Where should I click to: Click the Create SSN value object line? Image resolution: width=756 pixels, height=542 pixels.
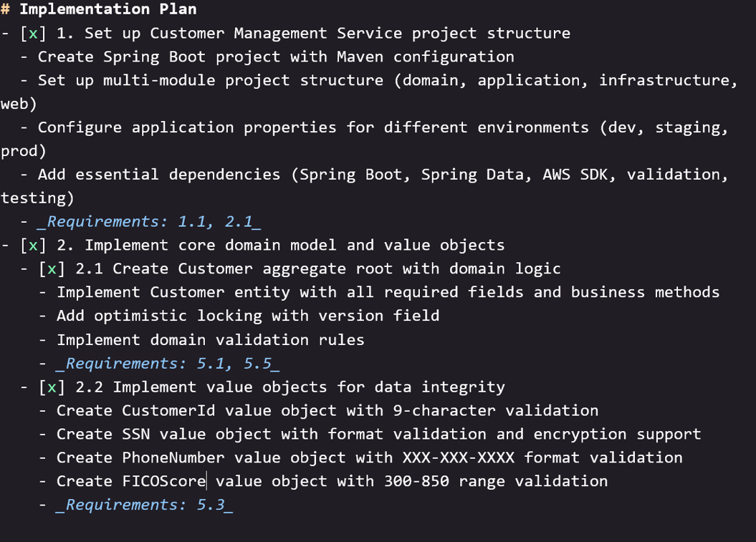point(378,434)
